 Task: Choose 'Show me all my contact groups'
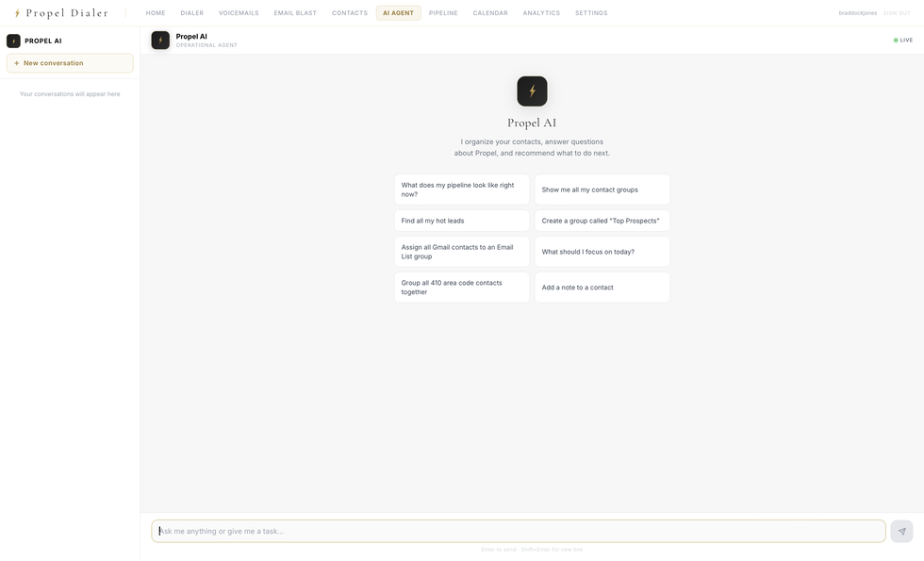602,190
